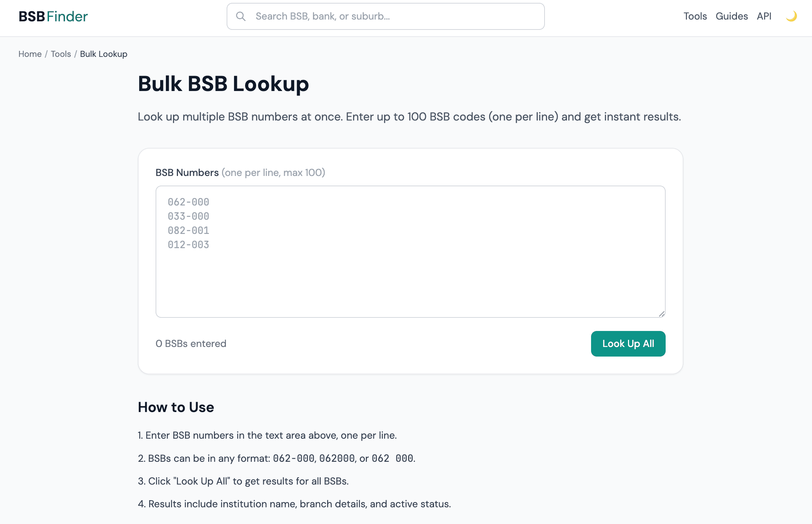
Task: Open the API page
Action: click(x=764, y=16)
